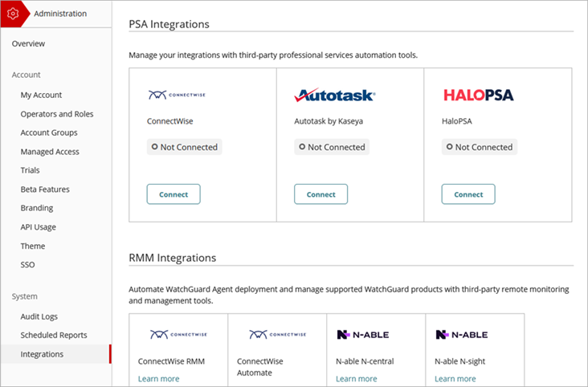The width and height of the screenshot is (588, 387).
Task: Click the "Autotask by Kaseya" label
Action: pyautogui.click(x=329, y=121)
